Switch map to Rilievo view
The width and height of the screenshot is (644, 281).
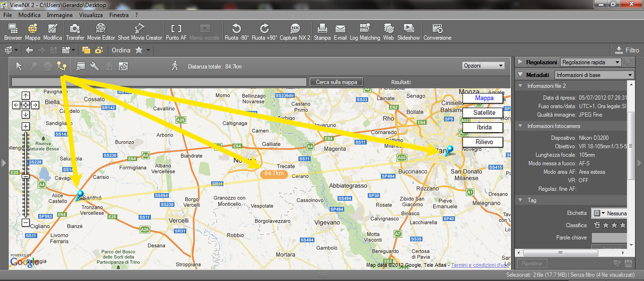[482, 142]
